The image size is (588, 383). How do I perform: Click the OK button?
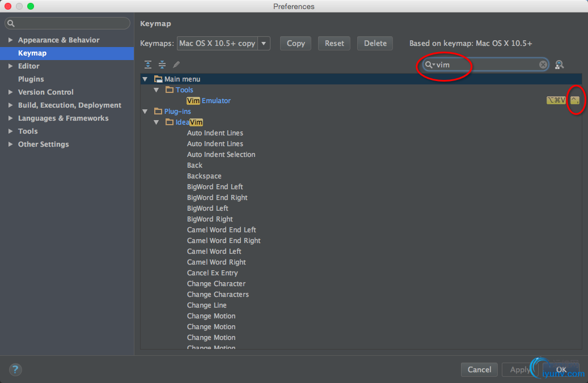(561, 369)
